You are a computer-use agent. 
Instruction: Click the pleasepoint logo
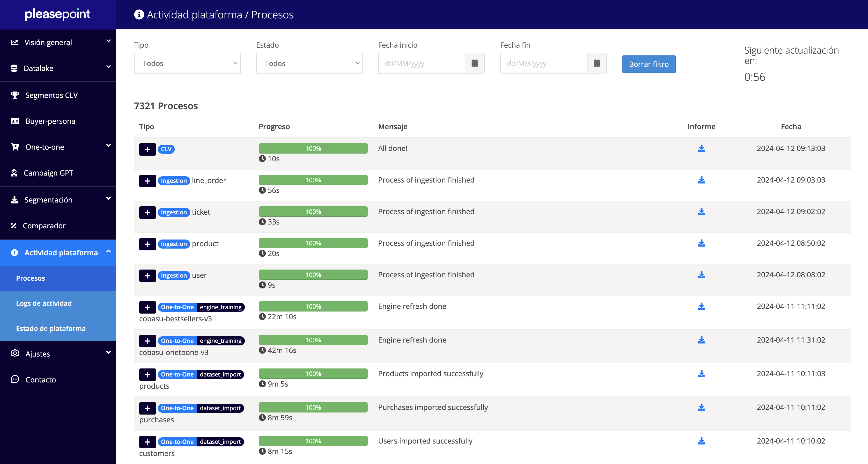click(x=58, y=14)
